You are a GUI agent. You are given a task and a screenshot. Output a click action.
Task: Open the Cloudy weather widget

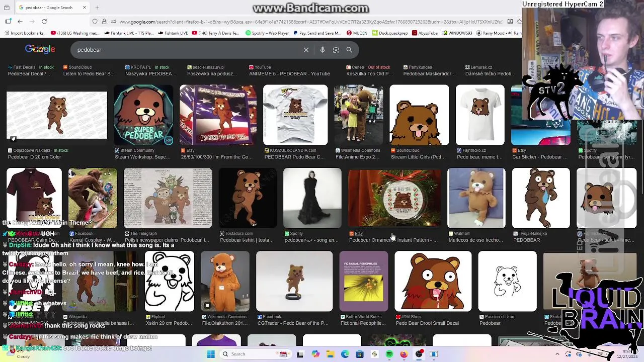pyautogui.click(x=18, y=354)
